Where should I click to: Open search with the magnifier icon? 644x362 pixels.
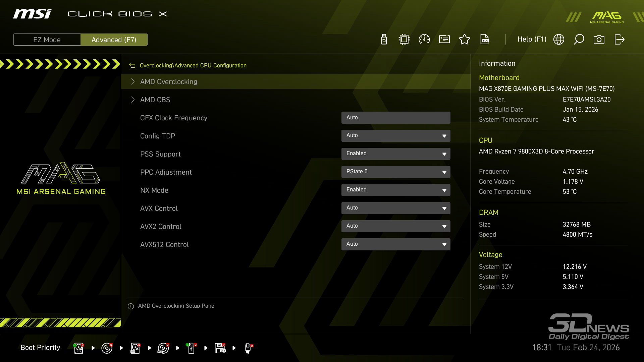579,40
